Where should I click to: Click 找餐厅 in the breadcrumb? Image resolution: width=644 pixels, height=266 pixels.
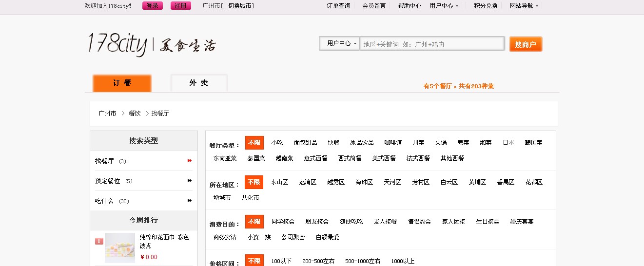160,113
